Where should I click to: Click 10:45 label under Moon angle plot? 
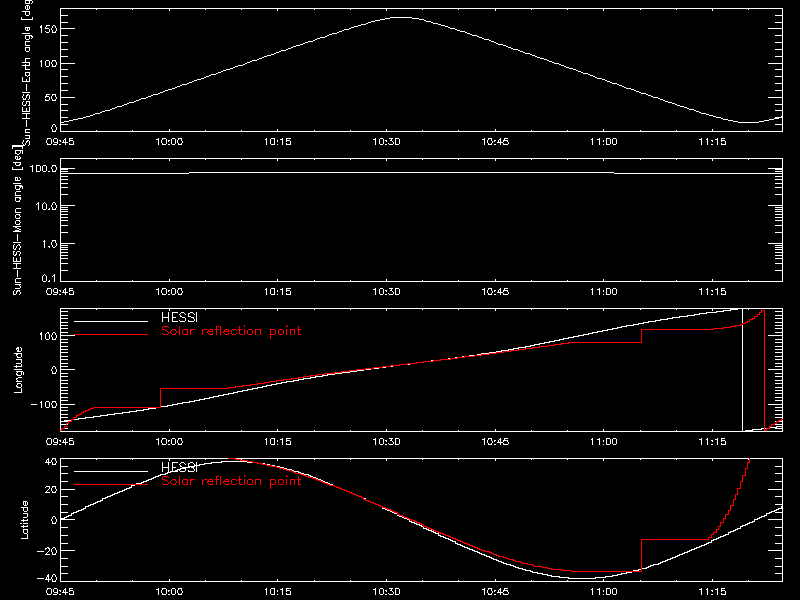tap(495, 292)
